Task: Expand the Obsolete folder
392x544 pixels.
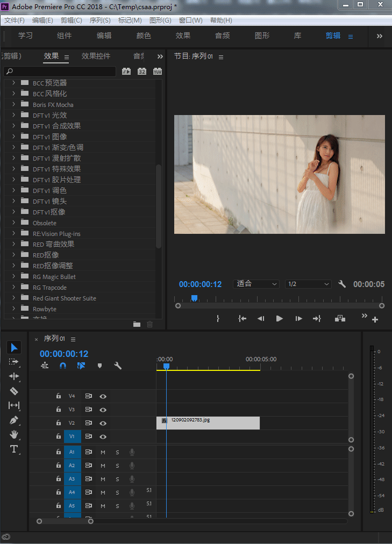Action: click(13, 223)
